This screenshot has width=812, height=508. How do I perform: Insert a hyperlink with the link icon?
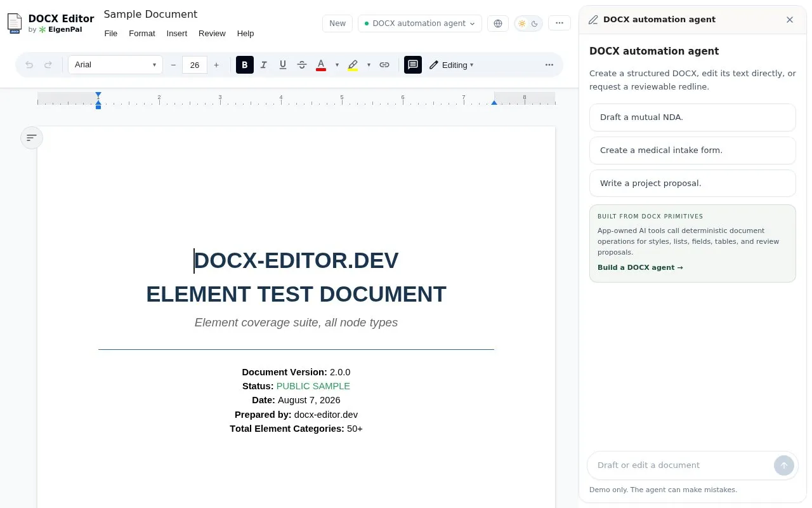click(x=384, y=65)
